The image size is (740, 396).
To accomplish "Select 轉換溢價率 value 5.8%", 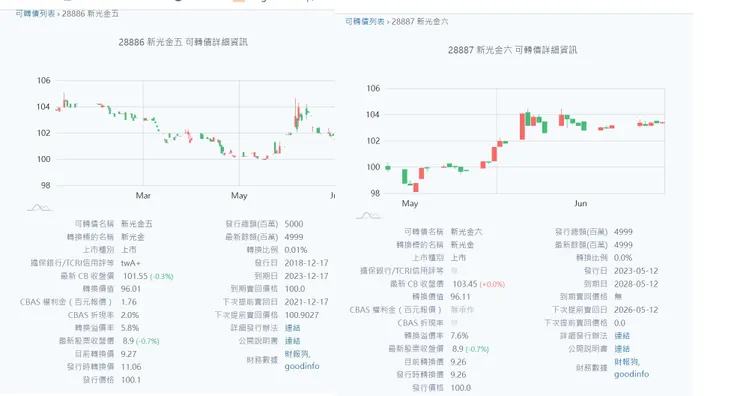I will [130, 328].
